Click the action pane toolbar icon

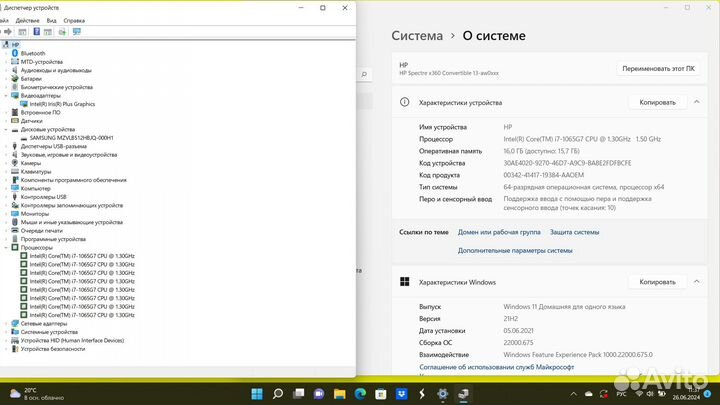coord(48,32)
